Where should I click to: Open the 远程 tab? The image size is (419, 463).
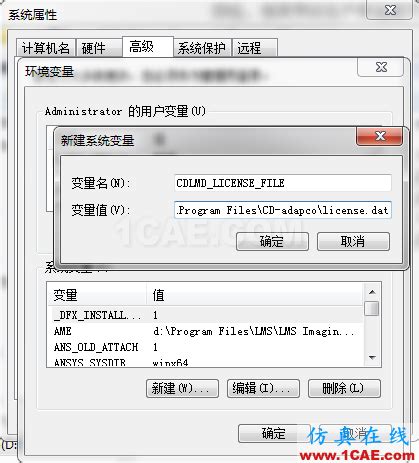coord(255,48)
